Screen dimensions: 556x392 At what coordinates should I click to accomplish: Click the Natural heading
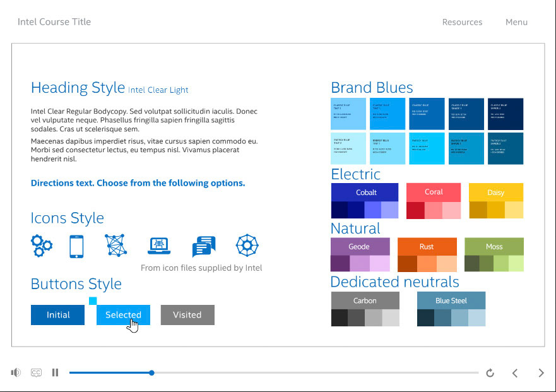pyautogui.click(x=355, y=229)
